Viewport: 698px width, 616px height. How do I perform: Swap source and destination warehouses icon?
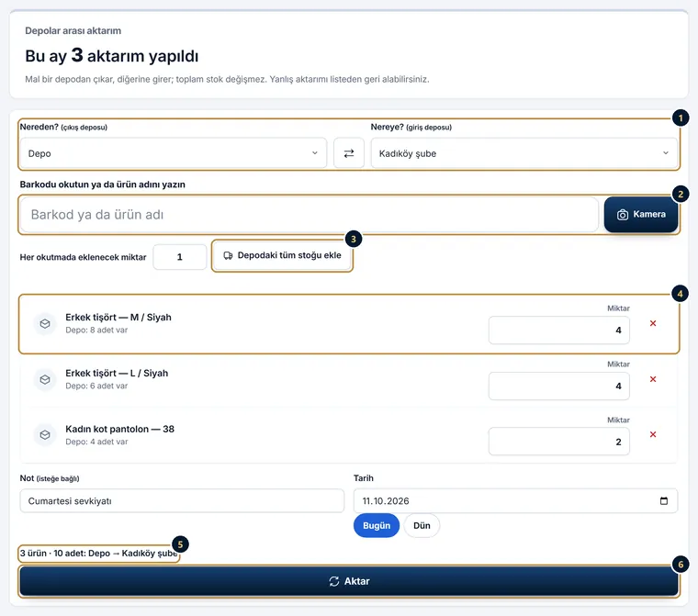coord(349,153)
